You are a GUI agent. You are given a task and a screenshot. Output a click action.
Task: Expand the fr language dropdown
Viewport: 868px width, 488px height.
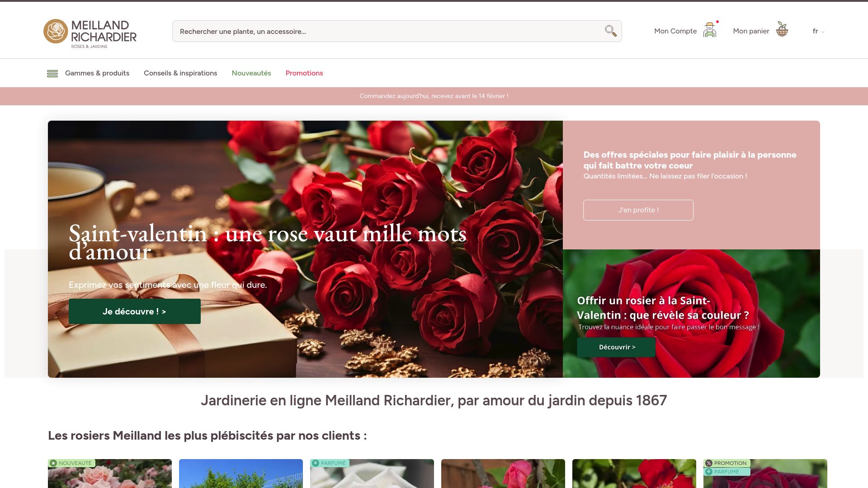(818, 31)
